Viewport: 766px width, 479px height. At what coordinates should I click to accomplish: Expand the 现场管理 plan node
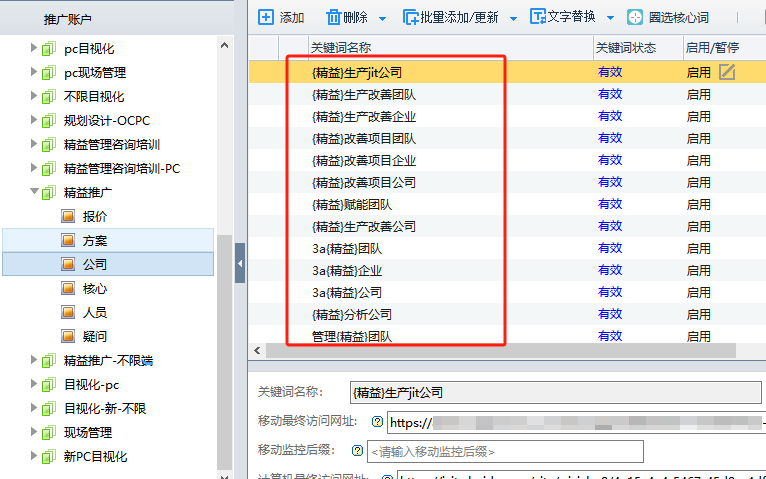(x=34, y=431)
